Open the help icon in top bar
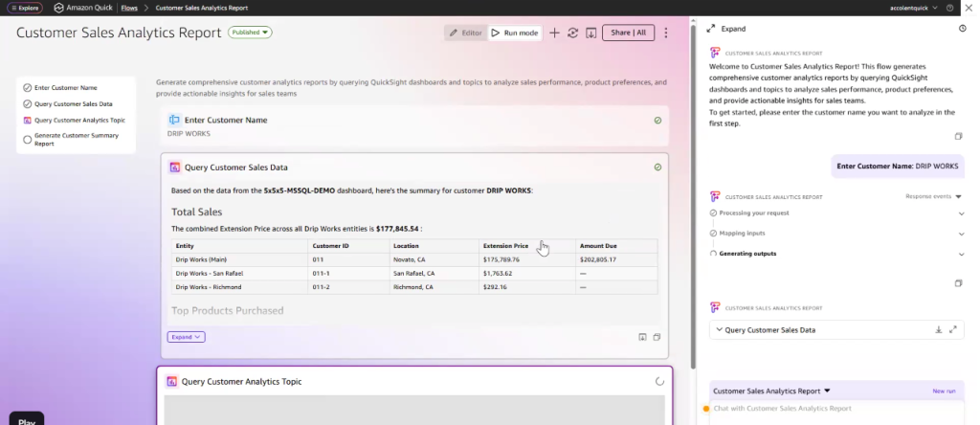This screenshot has height=425, width=980. click(950, 8)
